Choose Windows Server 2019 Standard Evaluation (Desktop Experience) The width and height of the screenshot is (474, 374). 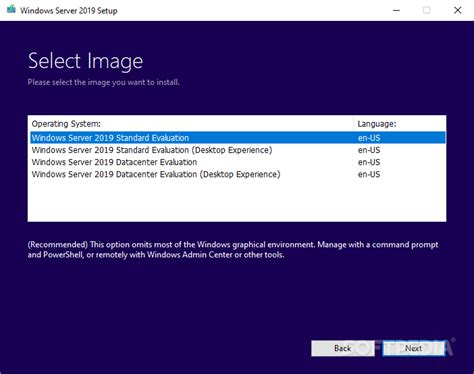tap(238, 150)
